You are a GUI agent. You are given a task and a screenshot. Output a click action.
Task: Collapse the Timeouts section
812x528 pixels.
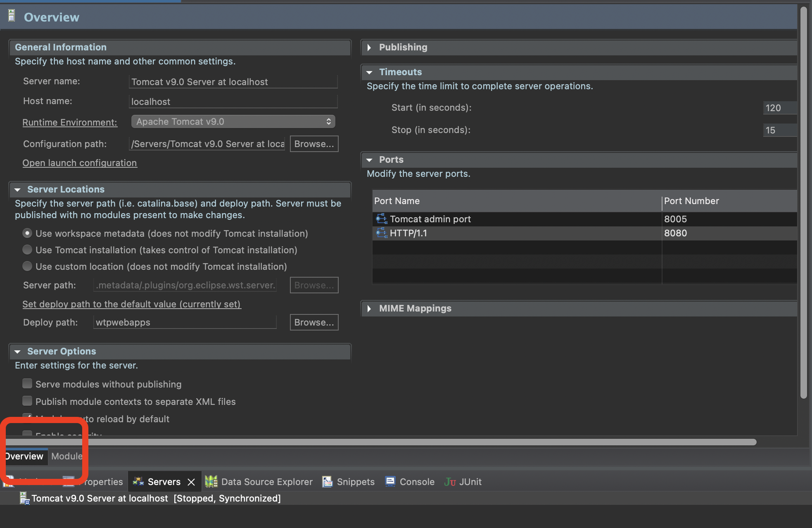pos(369,72)
